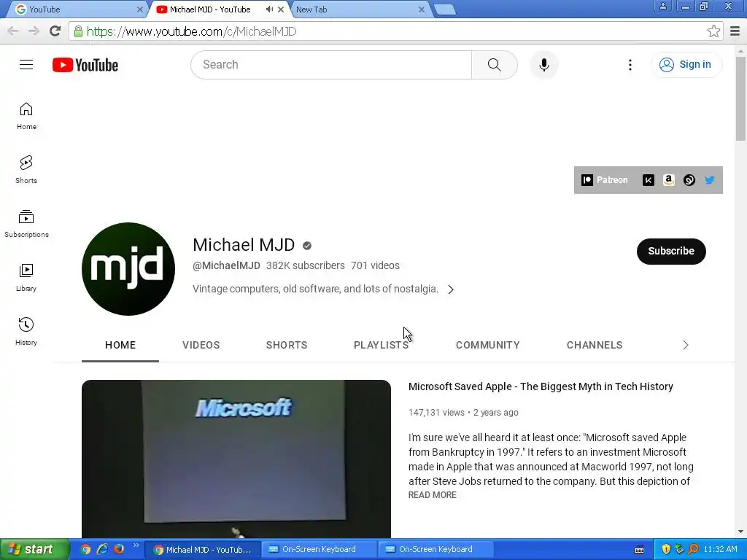Image resolution: width=747 pixels, height=560 pixels.
Task: Open the Chrome browser menu icon
Action: (x=735, y=31)
